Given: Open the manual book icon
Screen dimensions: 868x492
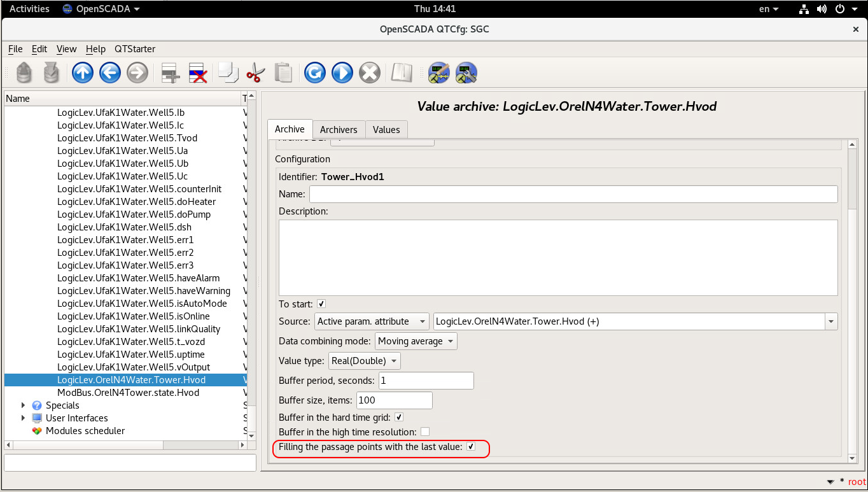Looking at the screenshot, I should pos(402,73).
